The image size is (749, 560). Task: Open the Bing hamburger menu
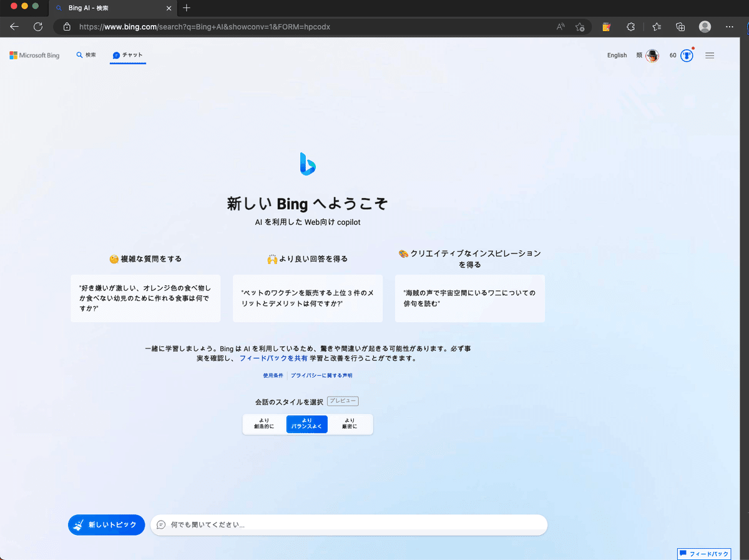[x=710, y=56]
